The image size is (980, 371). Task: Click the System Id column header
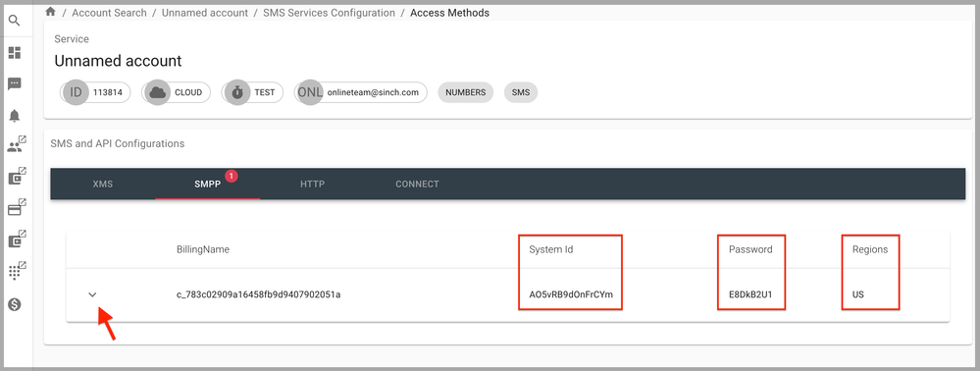tap(550, 249)
